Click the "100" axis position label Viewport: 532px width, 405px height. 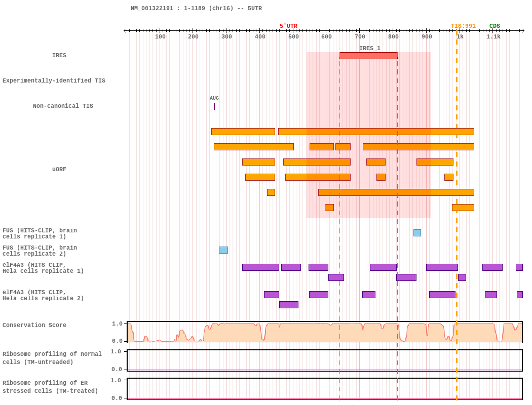tap(160, 36)
